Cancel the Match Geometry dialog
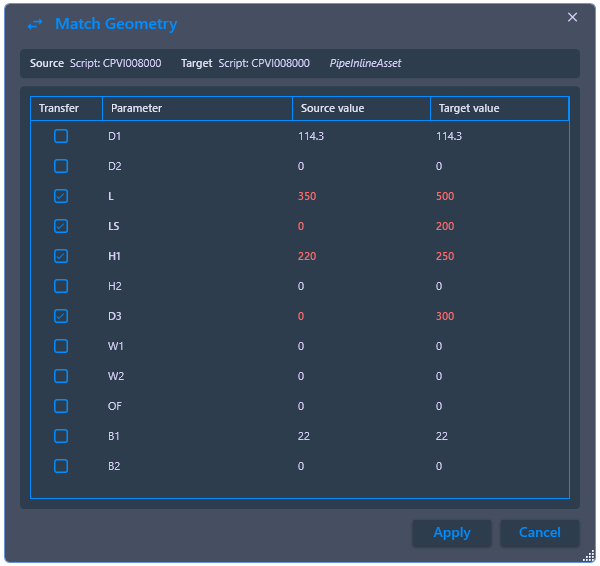This screenshot has width=600, height=566. pos(540,533)
